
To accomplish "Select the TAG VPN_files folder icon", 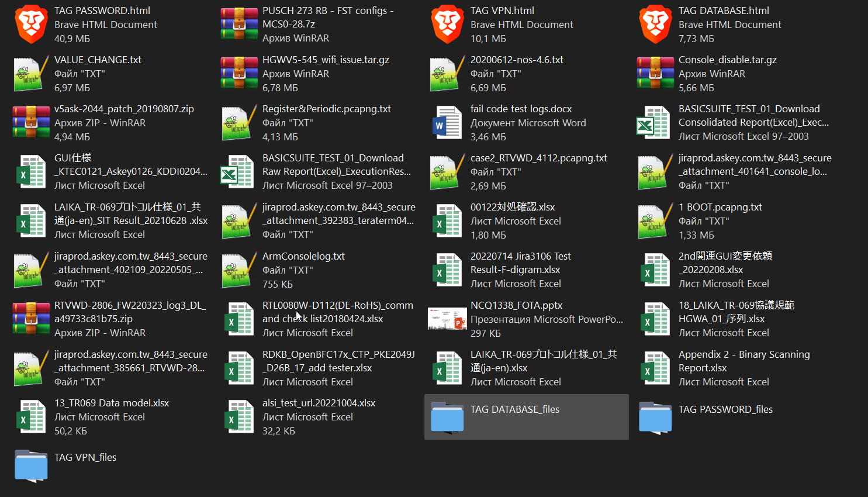I will click(31, 465).
